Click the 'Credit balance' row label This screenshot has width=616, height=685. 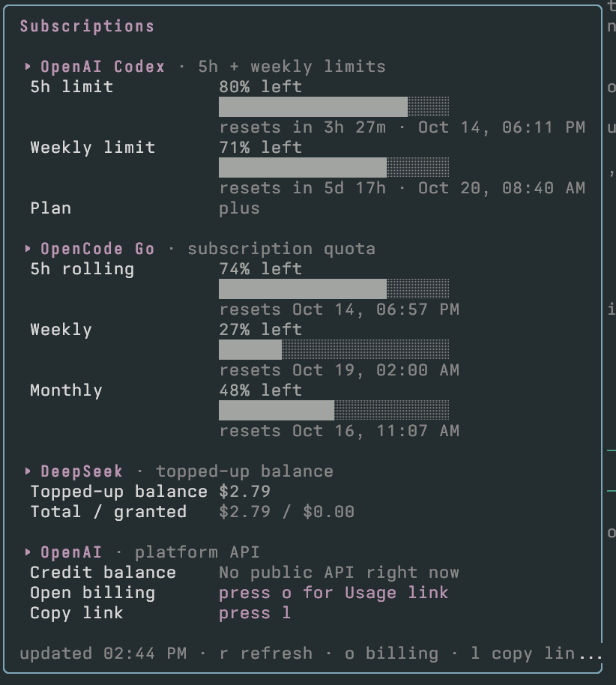point(103,573)
